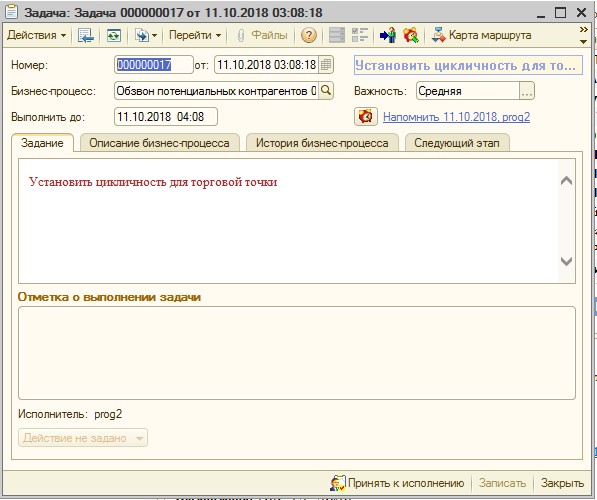This screenshot has width=597, height=500.
Task: Click the find in list toolbar icon
Action: click(x=86, y=36)
